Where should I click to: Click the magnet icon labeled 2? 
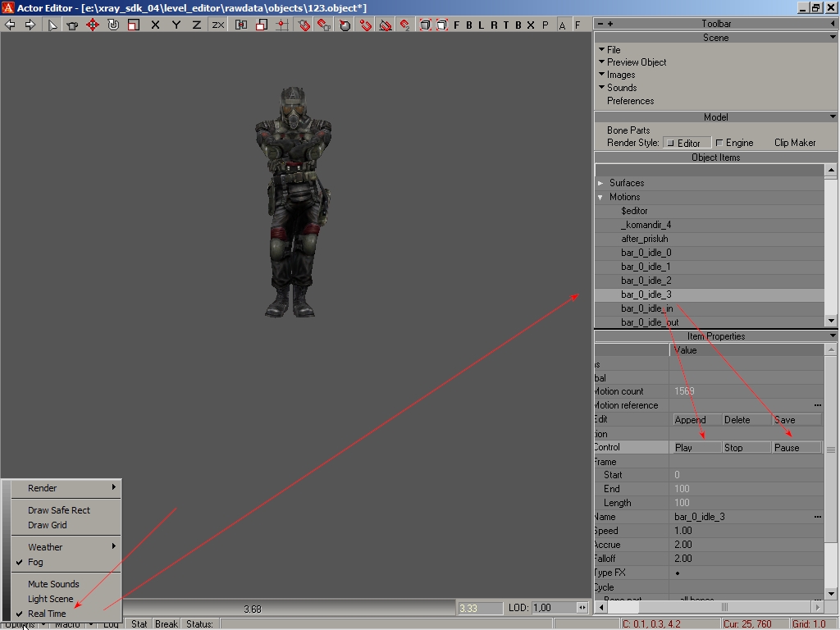[405, 25]
